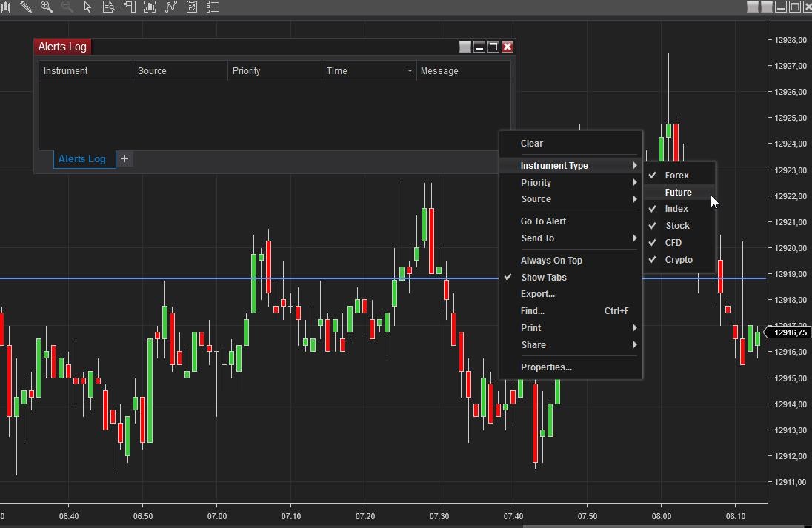Expand the Priority submenu
Screen dimensions: 812x528
[x=570, y=183]
